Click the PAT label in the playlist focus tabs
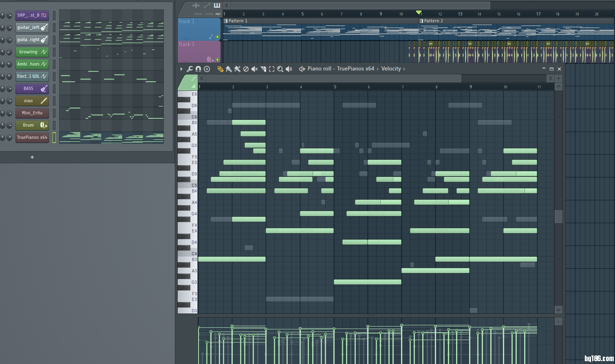Viewport: 615px width, 364px height. click(x=218, y=14)
